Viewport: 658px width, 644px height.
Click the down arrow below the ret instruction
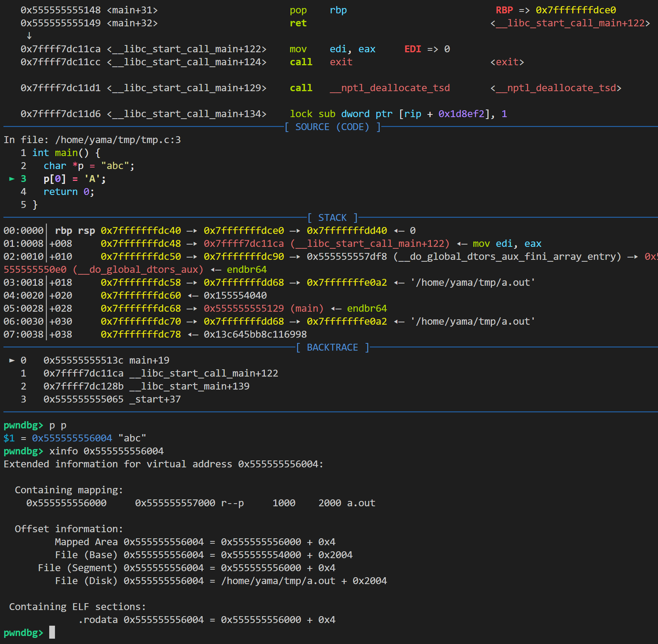click(x=29, y=36)
